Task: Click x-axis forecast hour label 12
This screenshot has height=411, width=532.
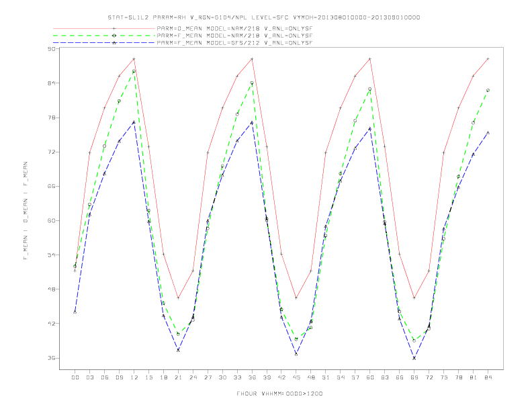Action: click(134, 377)
